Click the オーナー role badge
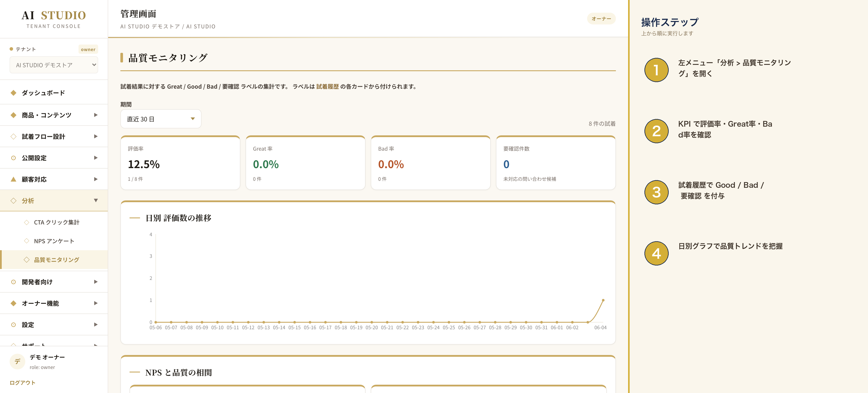This screenshot has height=393, width=868. (601, 19)
